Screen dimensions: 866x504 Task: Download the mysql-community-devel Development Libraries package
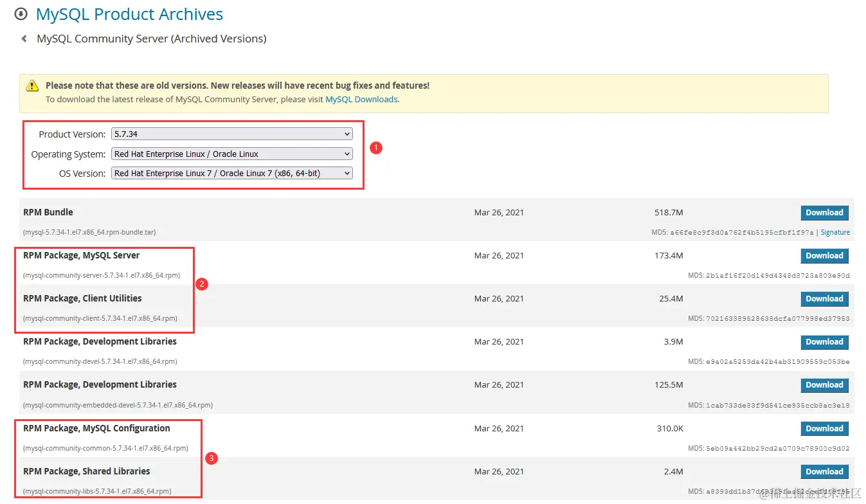824,342
